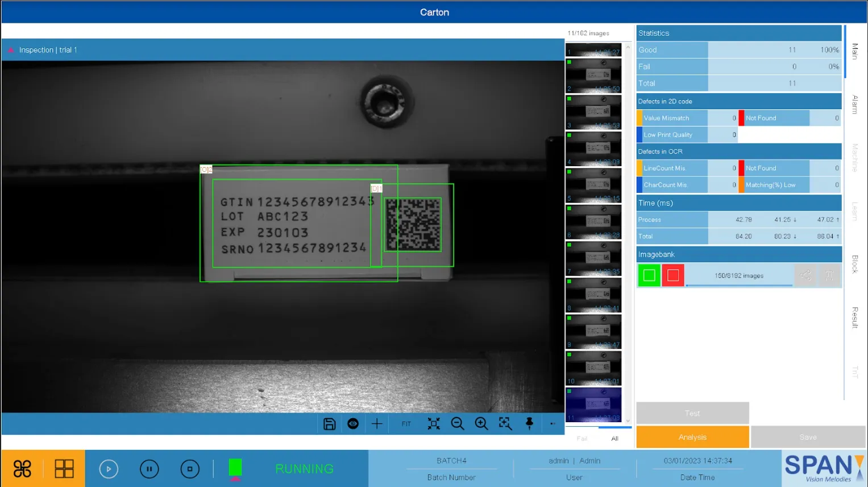Click the Imagebank delete icon
The width and height of the screenshot is (868, 487).
pos(830,275)
